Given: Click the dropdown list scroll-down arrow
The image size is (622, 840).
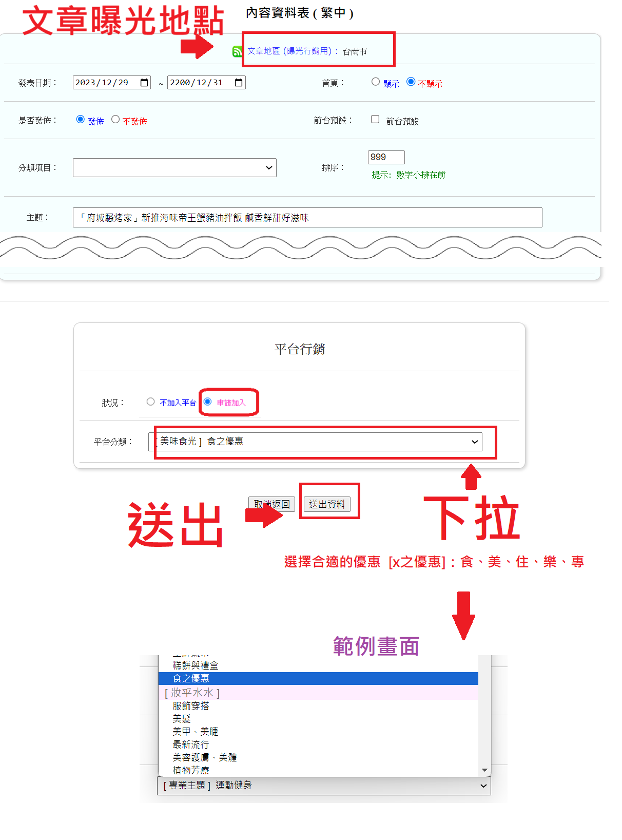Looking at the screenshot, I should click(x=484, y=770).
